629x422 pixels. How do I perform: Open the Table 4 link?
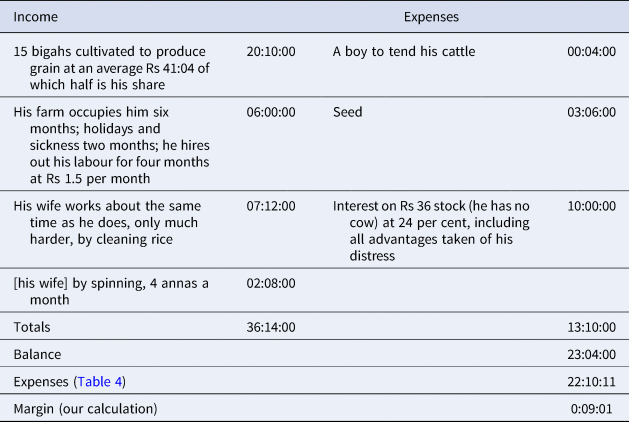point(100,381)
